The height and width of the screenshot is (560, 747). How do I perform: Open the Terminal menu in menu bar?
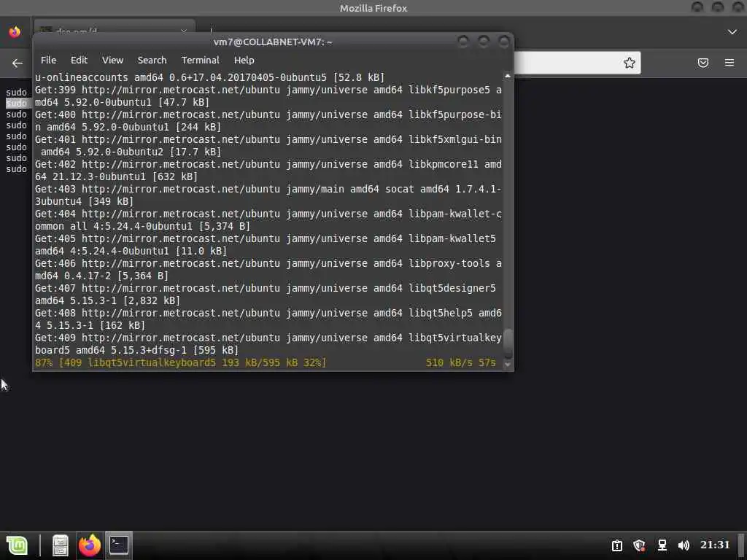coord(200,60)
